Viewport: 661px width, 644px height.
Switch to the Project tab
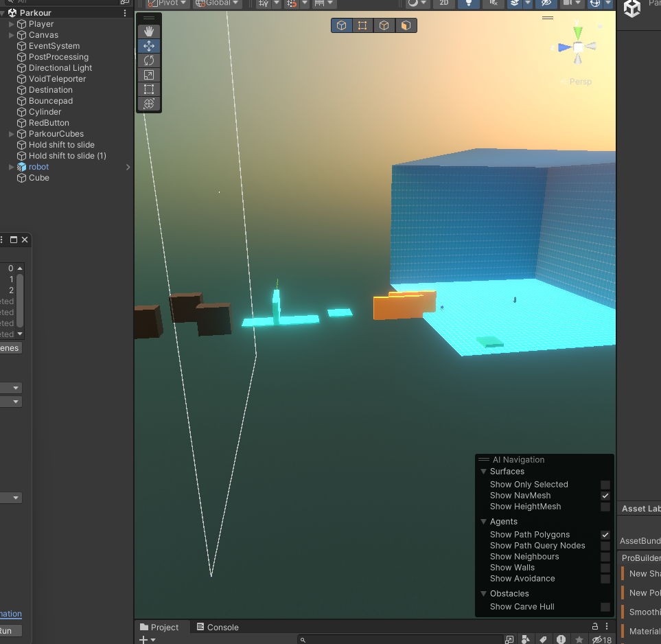[x=159, y=627]
